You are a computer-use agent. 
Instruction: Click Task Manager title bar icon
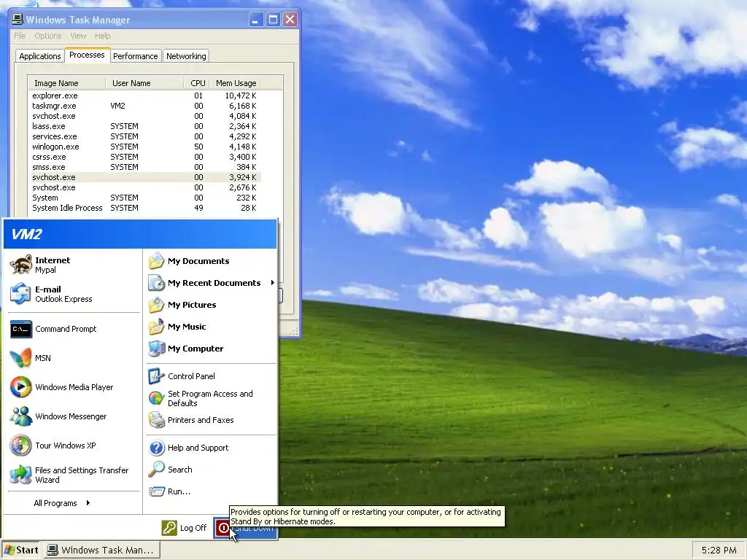pyautogui.click(x=18, y=20)
